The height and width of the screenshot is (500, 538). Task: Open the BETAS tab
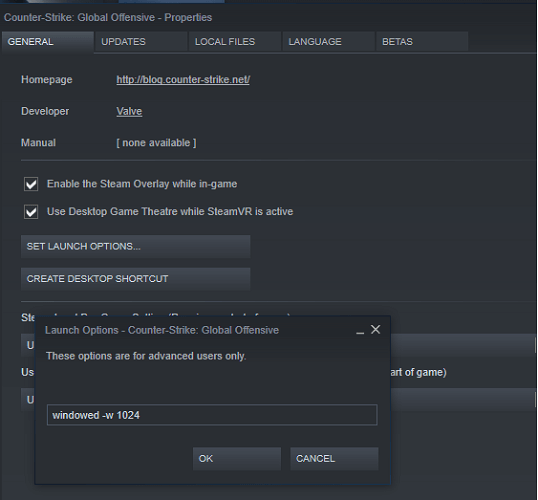click(422, 42)
